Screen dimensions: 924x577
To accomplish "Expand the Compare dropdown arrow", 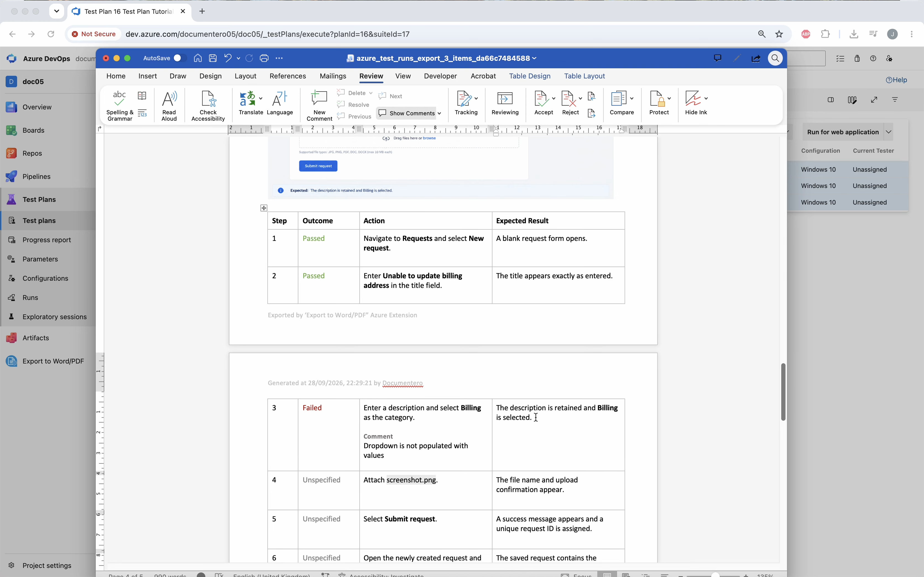I will click(x=632, y=98).
